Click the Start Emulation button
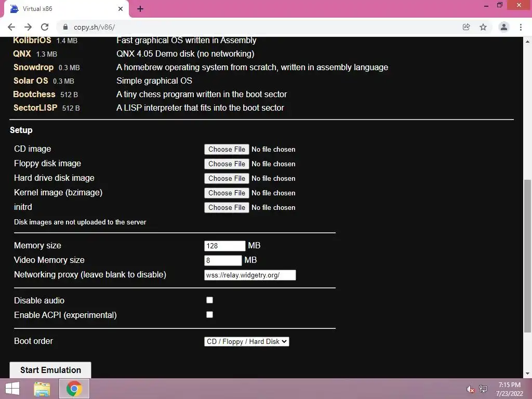 point(50,370)
